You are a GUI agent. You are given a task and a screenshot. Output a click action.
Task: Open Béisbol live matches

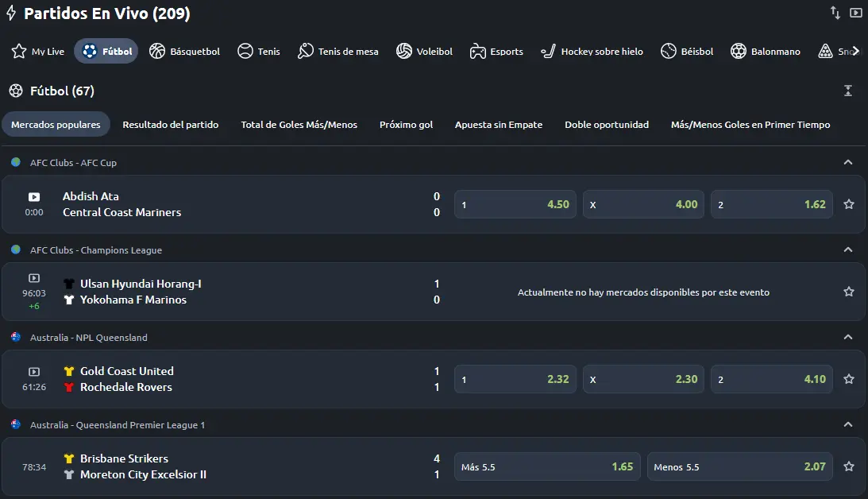pos(686,52)
